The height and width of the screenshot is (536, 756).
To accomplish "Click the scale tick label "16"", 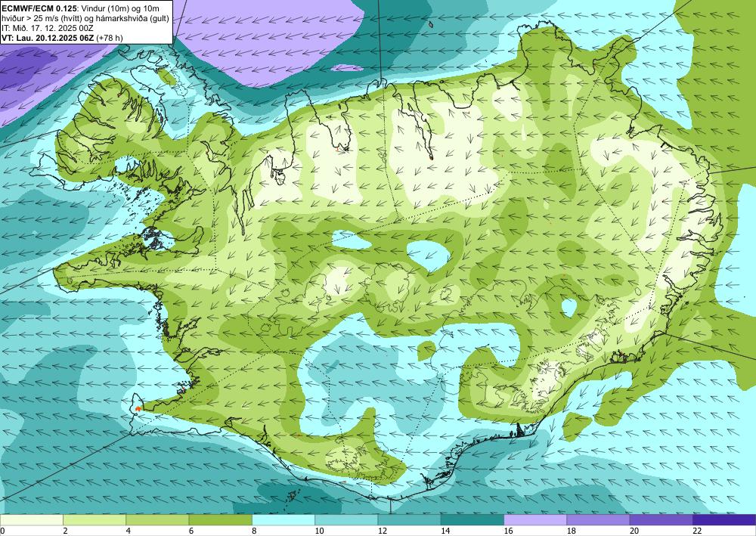I will pyautogui.click(x=508, y=531).
